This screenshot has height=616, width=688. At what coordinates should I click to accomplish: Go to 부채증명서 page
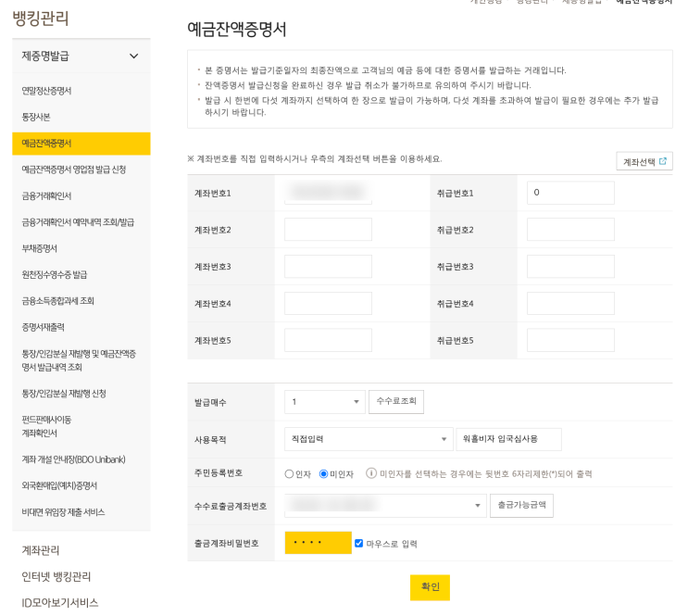[x=40, y=248]
